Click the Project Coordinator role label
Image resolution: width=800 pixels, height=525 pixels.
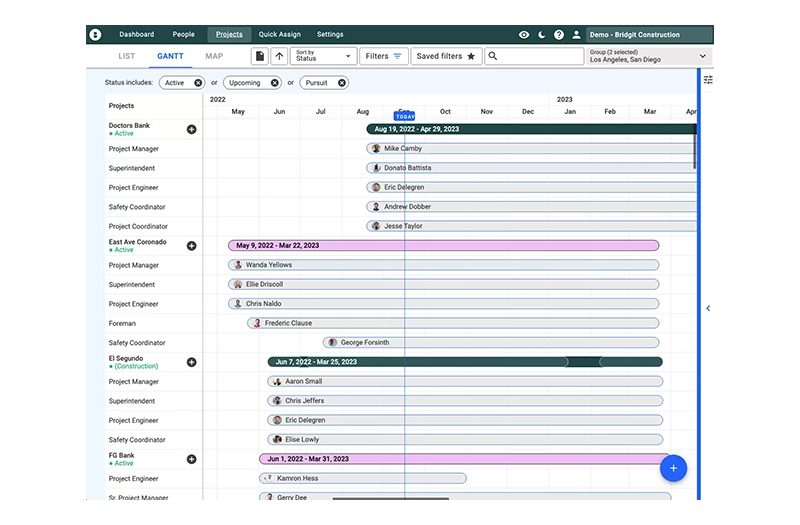(x=138, y=227)
